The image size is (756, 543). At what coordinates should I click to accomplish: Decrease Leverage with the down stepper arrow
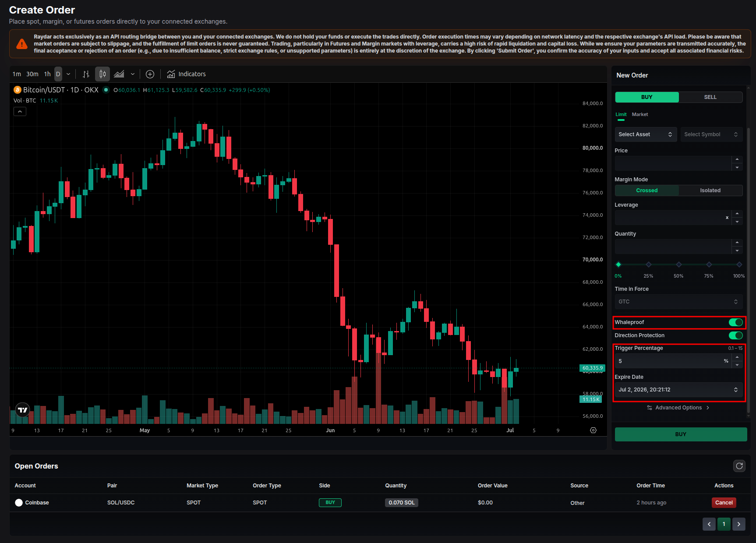(737, 222)
